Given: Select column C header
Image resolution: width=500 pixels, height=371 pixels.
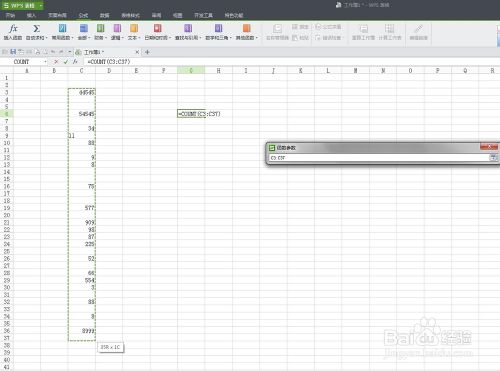Looking at the screenshot, I should coord(82,70).
